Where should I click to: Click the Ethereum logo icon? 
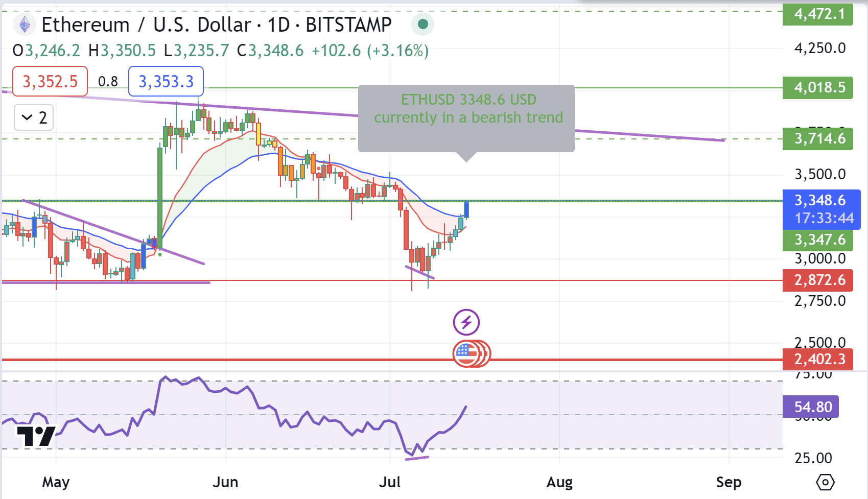click(24, 25)
